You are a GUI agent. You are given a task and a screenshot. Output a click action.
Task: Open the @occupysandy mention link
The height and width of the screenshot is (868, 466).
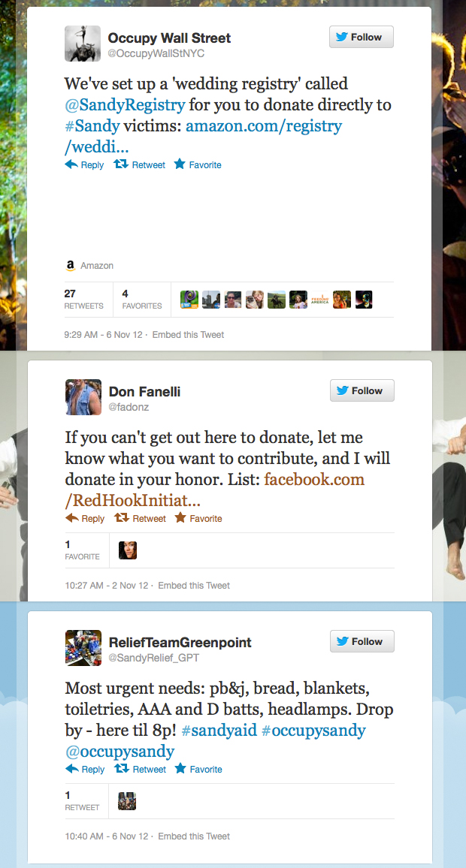[120, 752]
